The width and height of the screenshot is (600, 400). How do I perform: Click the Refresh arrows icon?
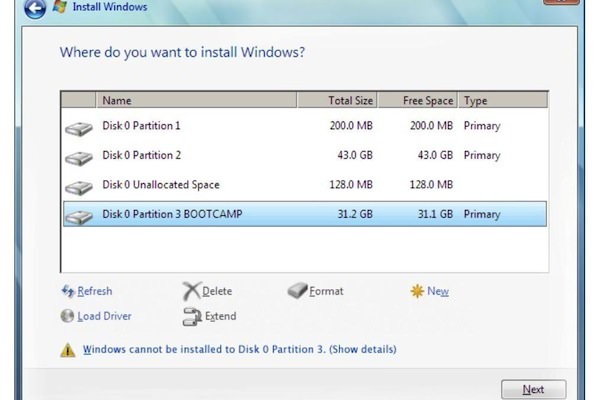(x=68, y=291)
